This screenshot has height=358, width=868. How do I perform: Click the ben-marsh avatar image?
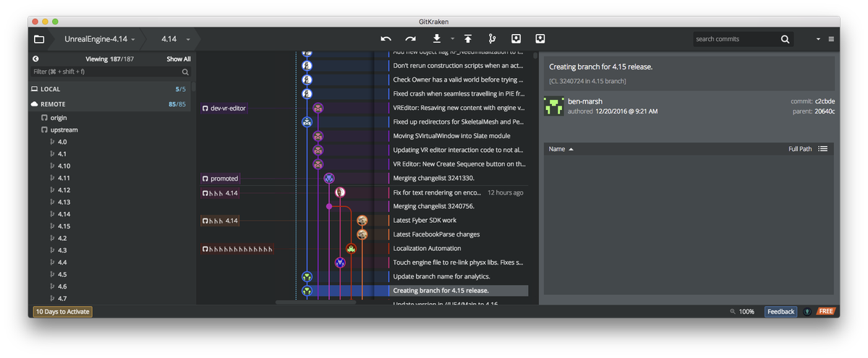[x=554, y=106]
